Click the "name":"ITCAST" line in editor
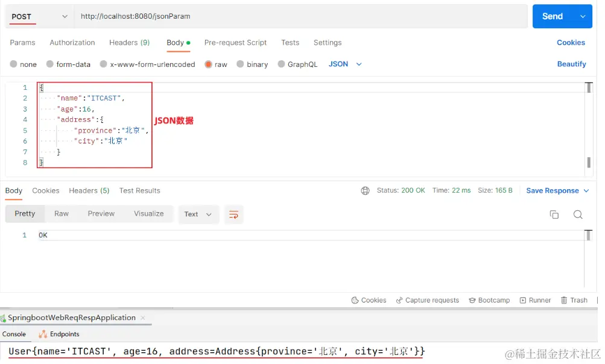This screenshot has width=605, height=364. coord(90,98)
